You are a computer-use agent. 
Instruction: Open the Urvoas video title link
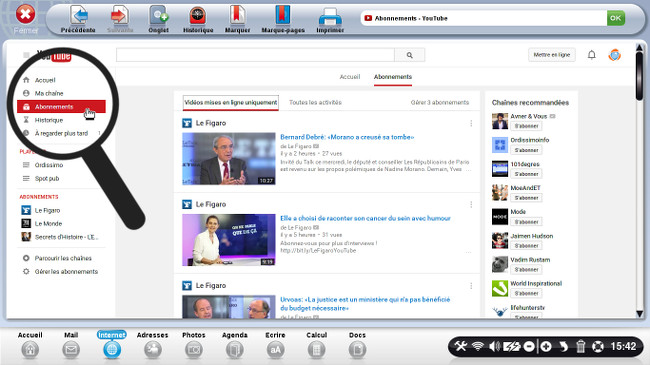point(365,304)
